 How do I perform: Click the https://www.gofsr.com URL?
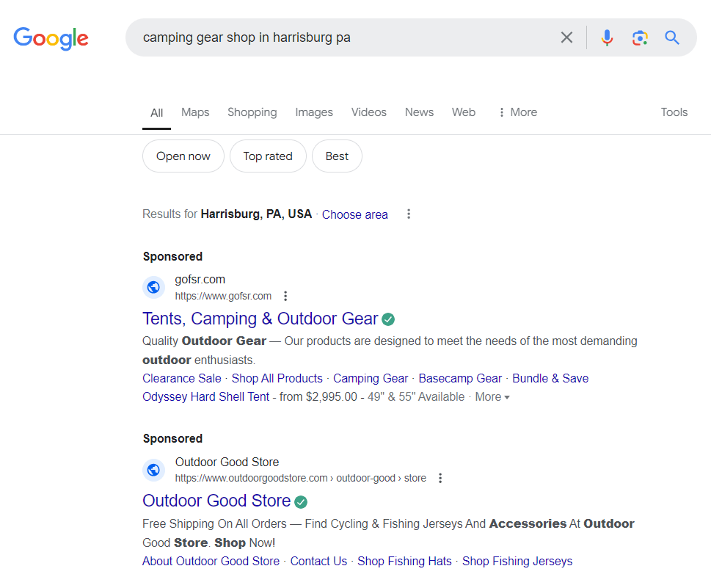223,297
